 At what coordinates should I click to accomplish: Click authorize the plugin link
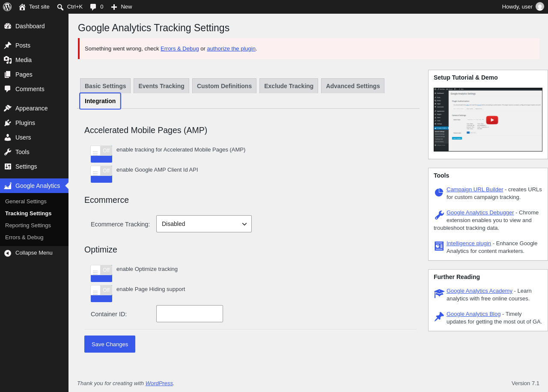click(231, 49)
